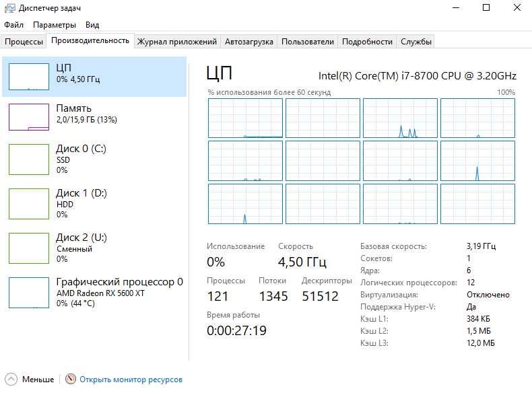
Task: Click the ЦП mini graph thumbnail
Action: 29,77
